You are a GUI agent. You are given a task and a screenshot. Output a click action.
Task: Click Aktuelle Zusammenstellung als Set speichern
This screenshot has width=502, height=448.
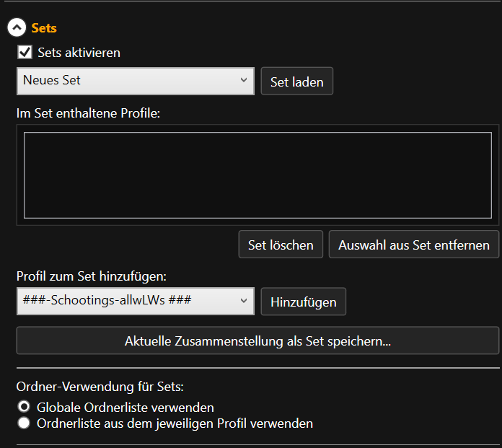pyautogui.click(x=257, y=341)
